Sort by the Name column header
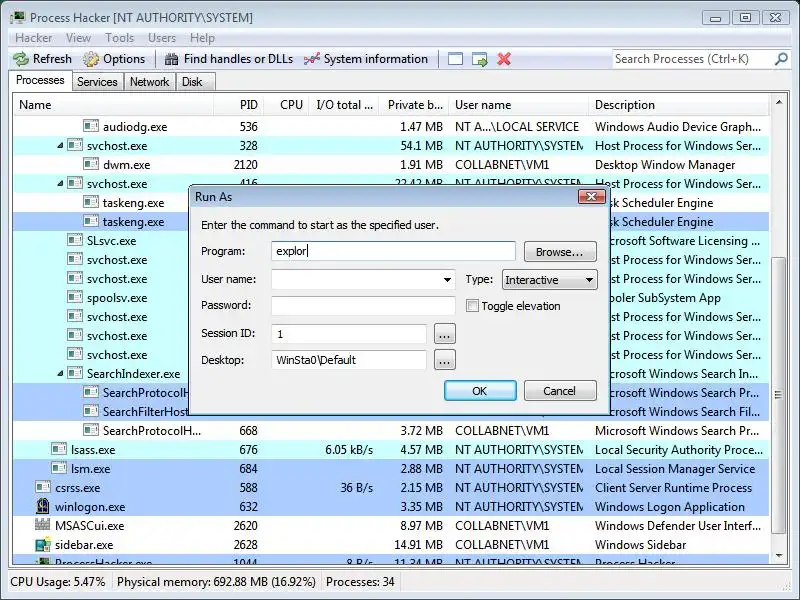800x600 pixels. click(113, 105)
